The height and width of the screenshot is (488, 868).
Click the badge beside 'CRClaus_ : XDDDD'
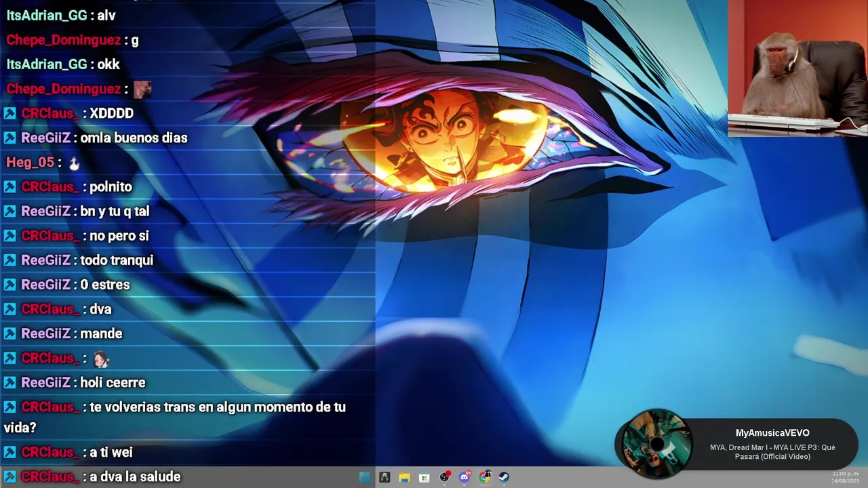9,113
